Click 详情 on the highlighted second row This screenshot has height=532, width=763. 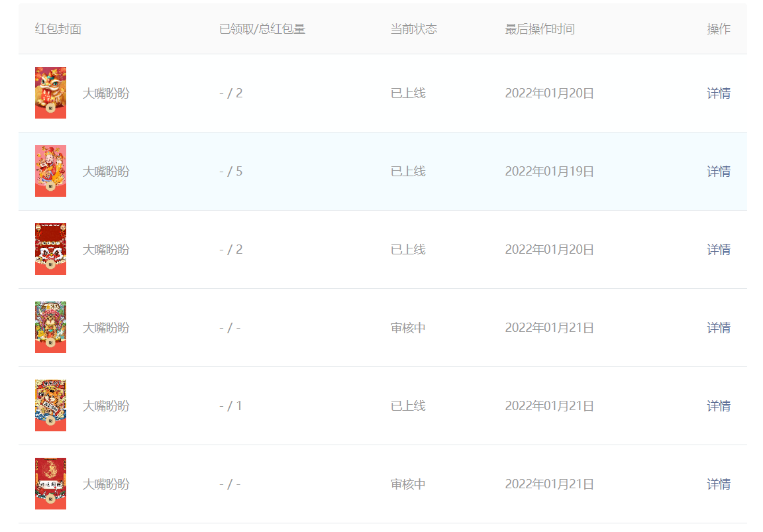coord(719,171)
